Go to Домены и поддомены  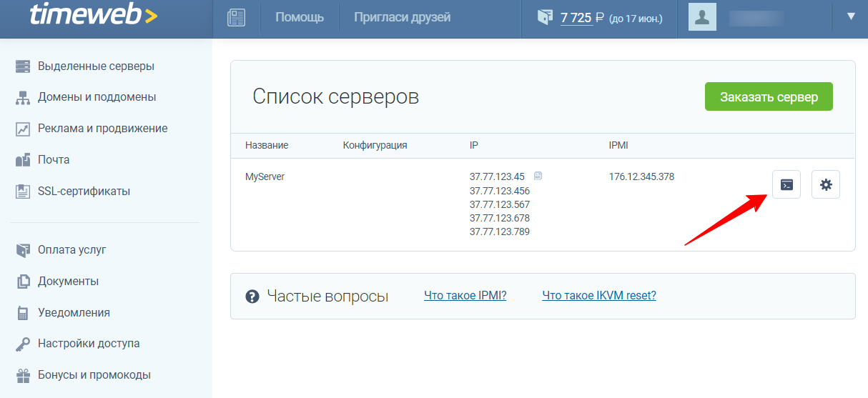click(97, 97)
